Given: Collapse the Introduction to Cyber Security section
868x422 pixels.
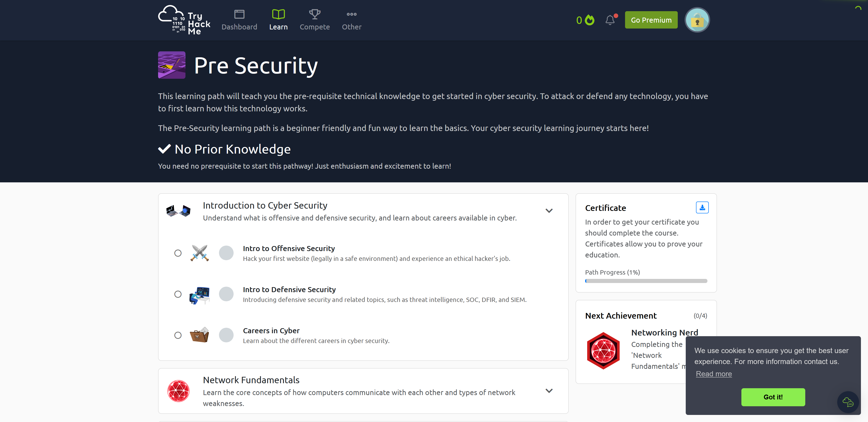Looking at the screenshot, I should coord(549,210).
